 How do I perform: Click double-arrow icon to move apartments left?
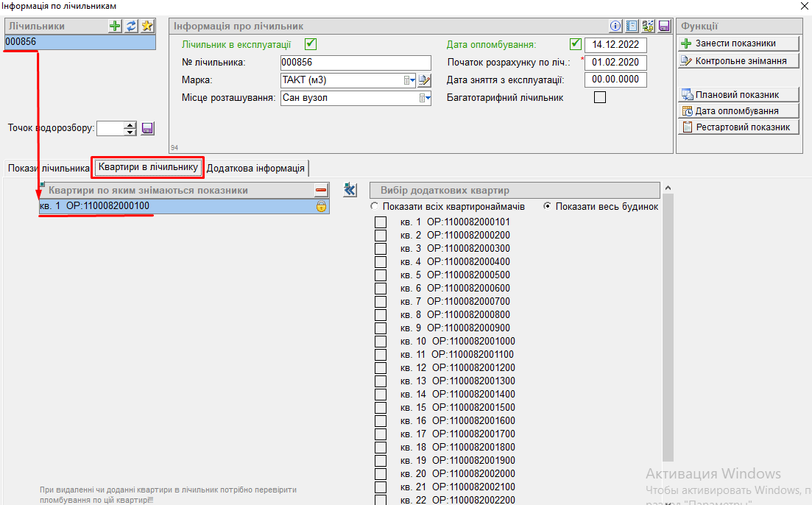click(350, 191)
